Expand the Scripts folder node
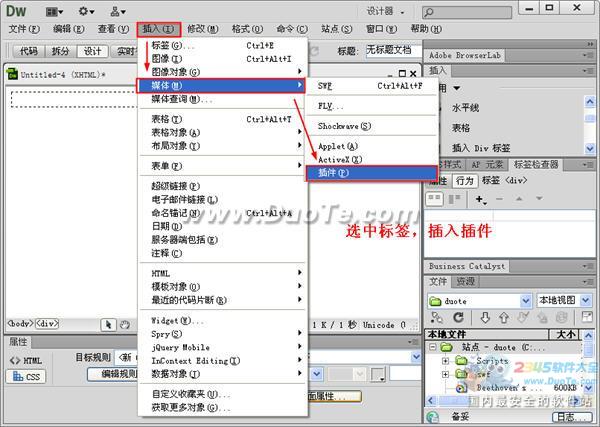Screen dimensions: 600x427 (x=445, y=361)
